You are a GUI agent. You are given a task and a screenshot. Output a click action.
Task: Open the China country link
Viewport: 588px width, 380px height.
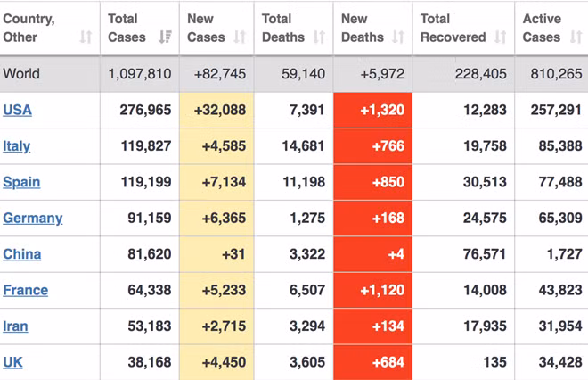(21, 254)
